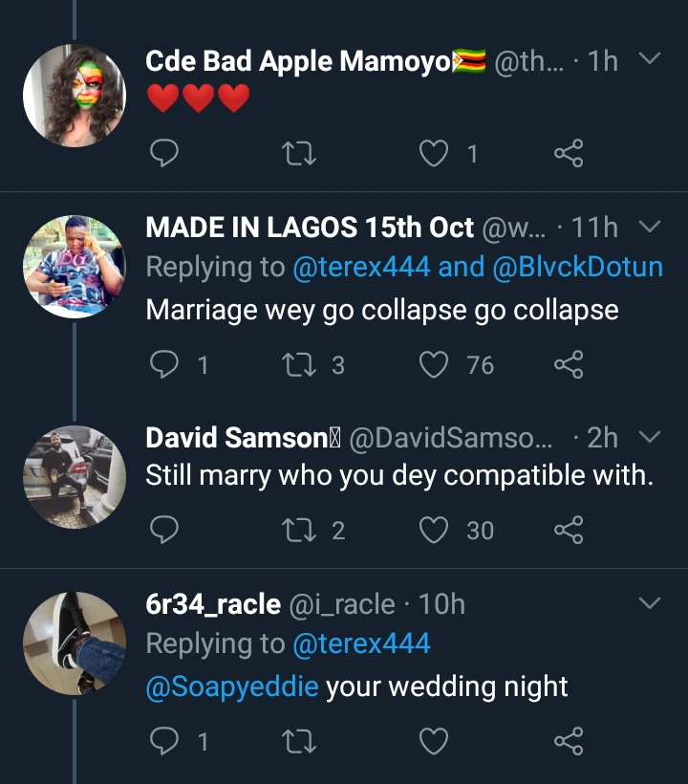Image resolution: width=688 pixels, height=784 pixels.
Task: Open David Samson's profile picture
Action: tap(75, 477)
